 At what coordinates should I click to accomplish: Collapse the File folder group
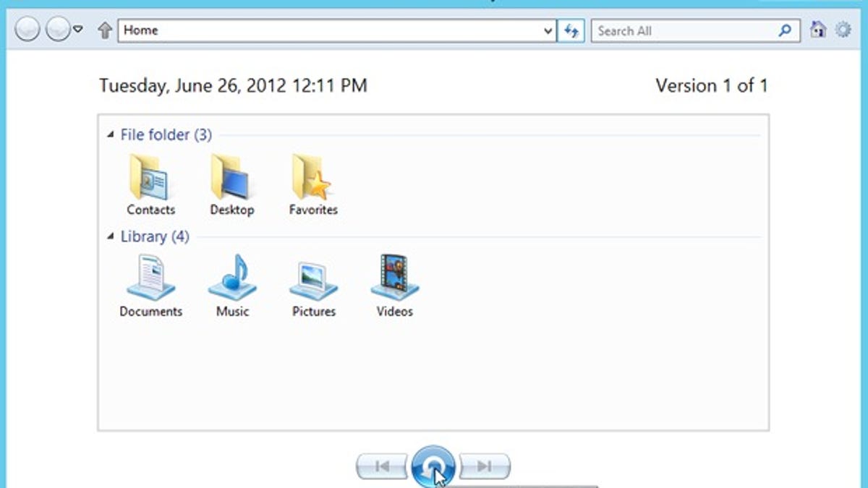click(111, 134)
